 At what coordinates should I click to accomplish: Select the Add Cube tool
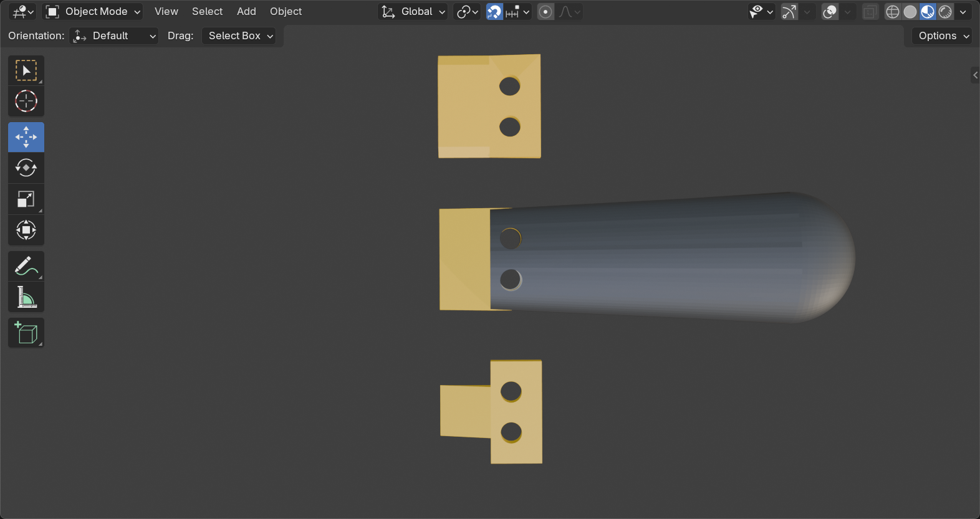(x=26, y=333)
